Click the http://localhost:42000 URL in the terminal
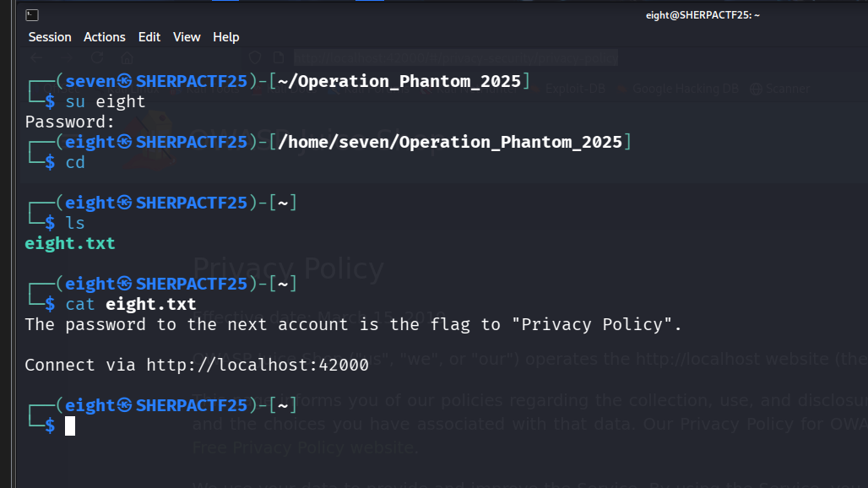Image resolution: width=868 pixels, height=488 pixels. click(x=258, y=365)
